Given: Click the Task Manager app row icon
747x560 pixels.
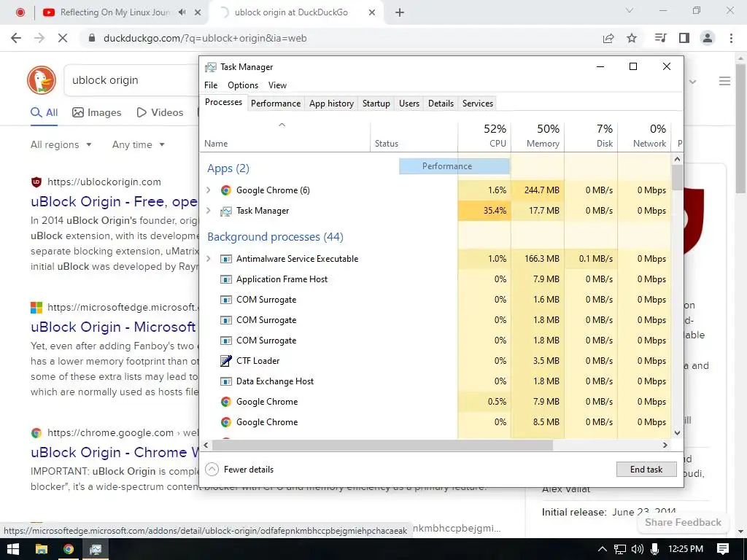Looking at the screenshot, I should (x=226, y=211).
